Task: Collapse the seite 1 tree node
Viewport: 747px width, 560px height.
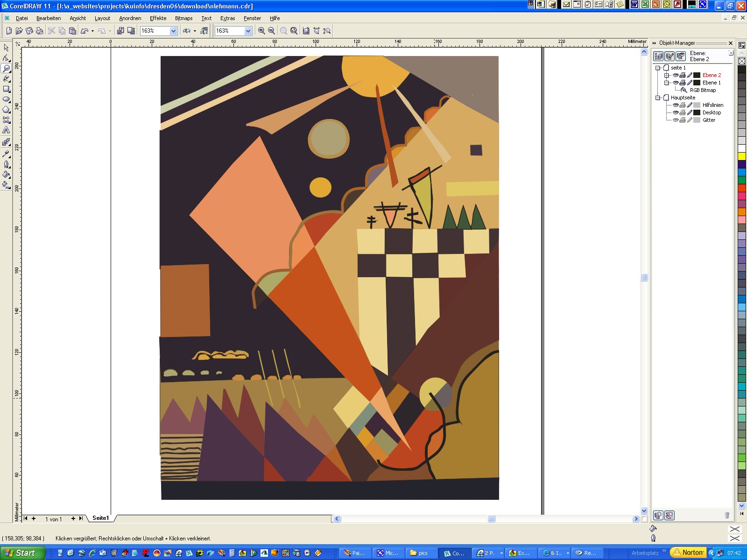Action: point(658,68)
